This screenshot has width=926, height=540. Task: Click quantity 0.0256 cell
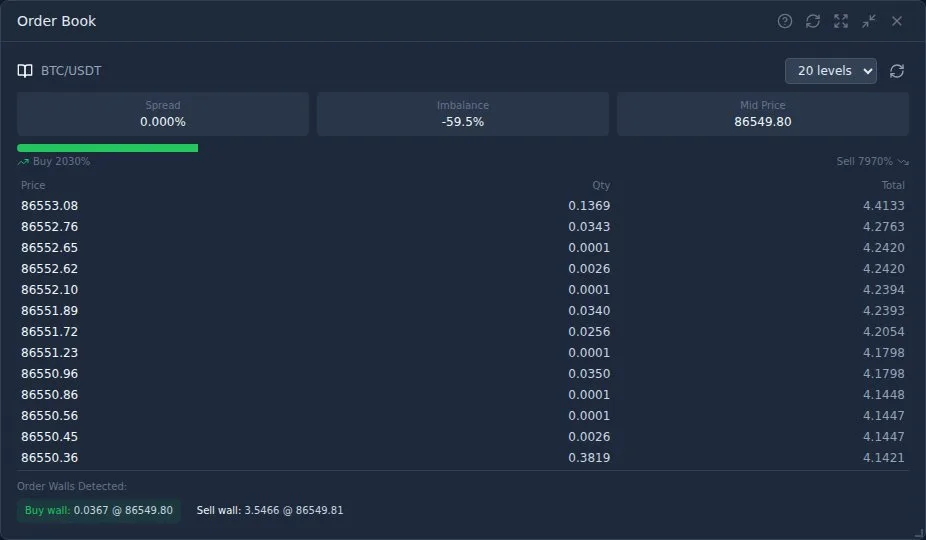pyautogui.click(x=589, y=331)
